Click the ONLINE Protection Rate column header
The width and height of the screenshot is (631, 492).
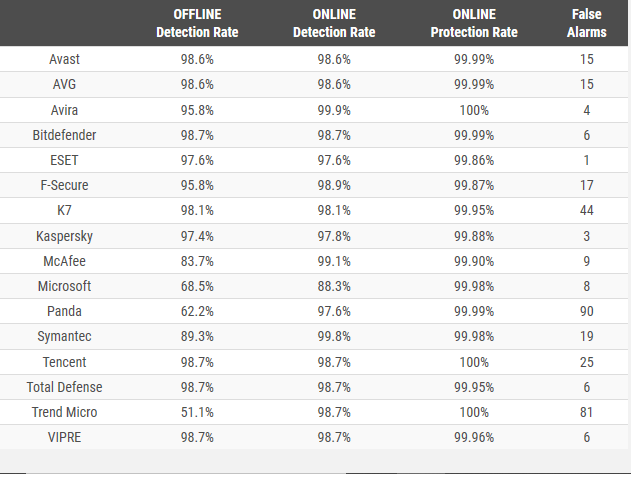pos(474,23)
